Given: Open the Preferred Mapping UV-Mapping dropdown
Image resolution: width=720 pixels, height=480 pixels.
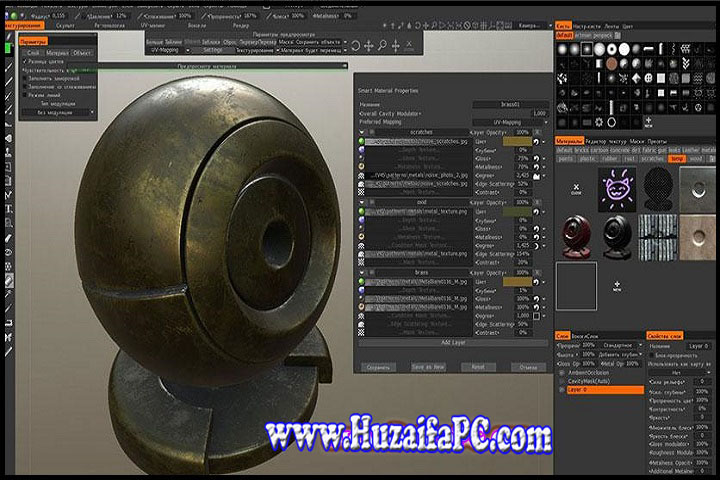Looking at the screenshot, I should click(511, 122).
